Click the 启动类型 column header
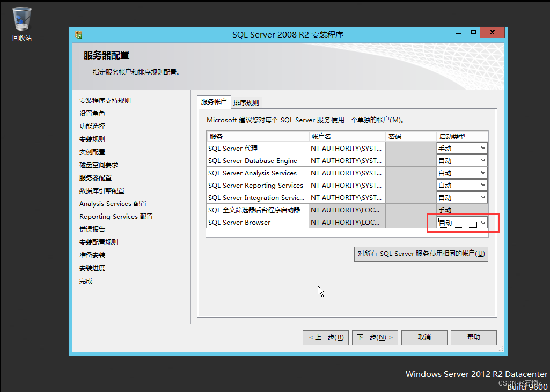Viewport: 550px width, 392px height. click(x=463, y=136)
